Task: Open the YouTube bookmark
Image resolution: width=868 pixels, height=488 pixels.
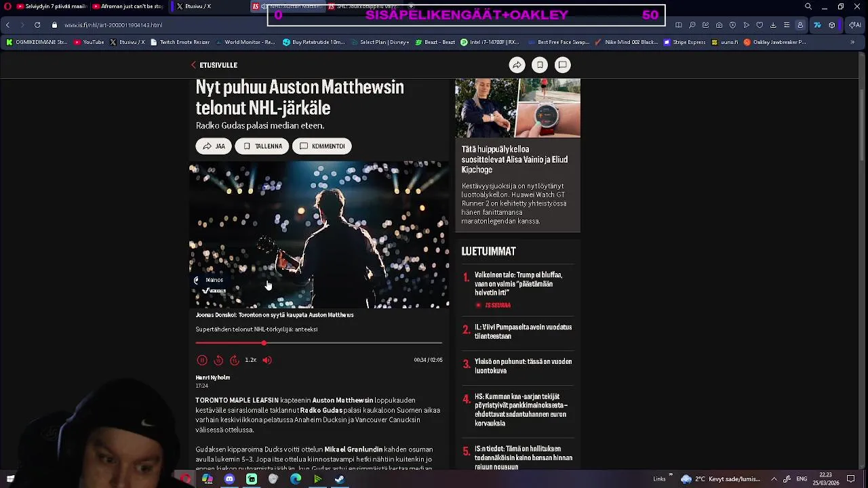Action: pos(89,42)
